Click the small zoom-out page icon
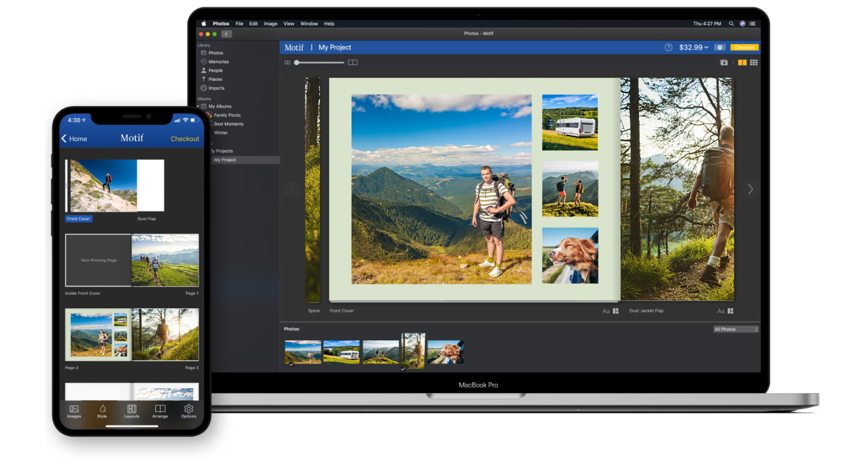Screen dimensions: 868x463 click(x=287, y=62)
